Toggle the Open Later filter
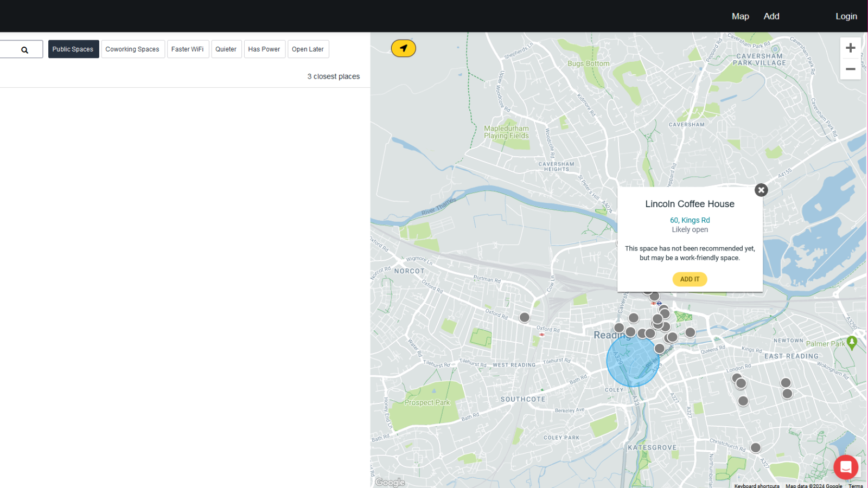868x488 pixels. pos(308,49)
